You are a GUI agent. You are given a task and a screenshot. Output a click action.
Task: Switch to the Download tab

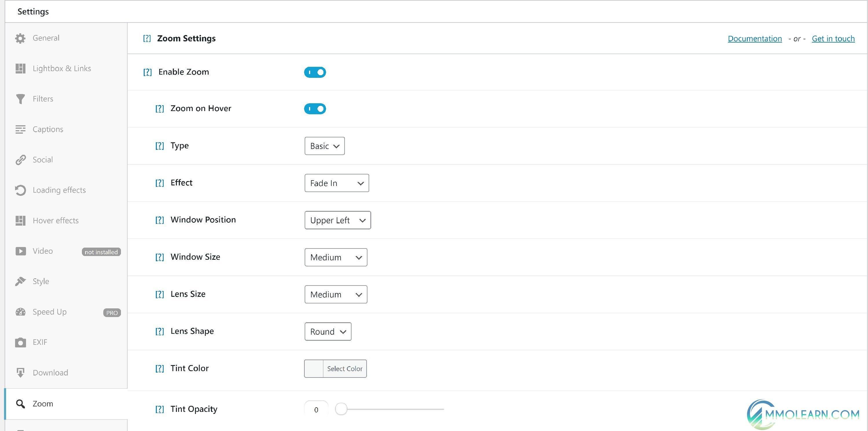tap(66, 373)
